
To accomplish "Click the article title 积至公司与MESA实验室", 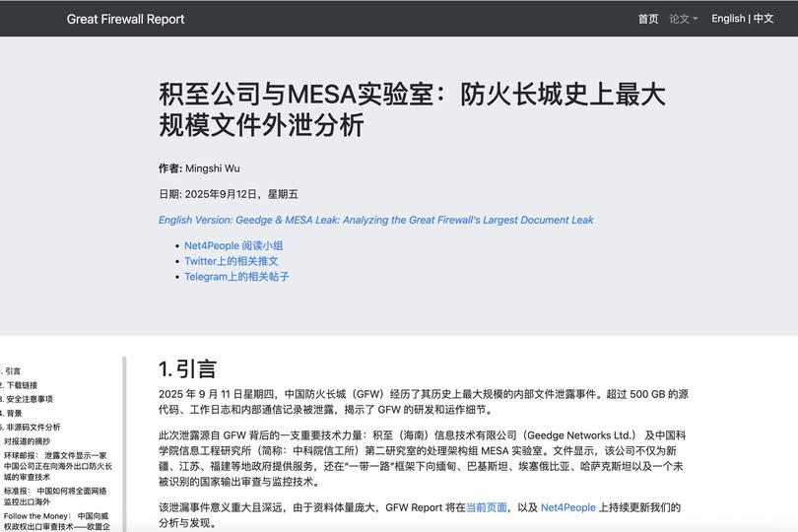I will [412, 109].
